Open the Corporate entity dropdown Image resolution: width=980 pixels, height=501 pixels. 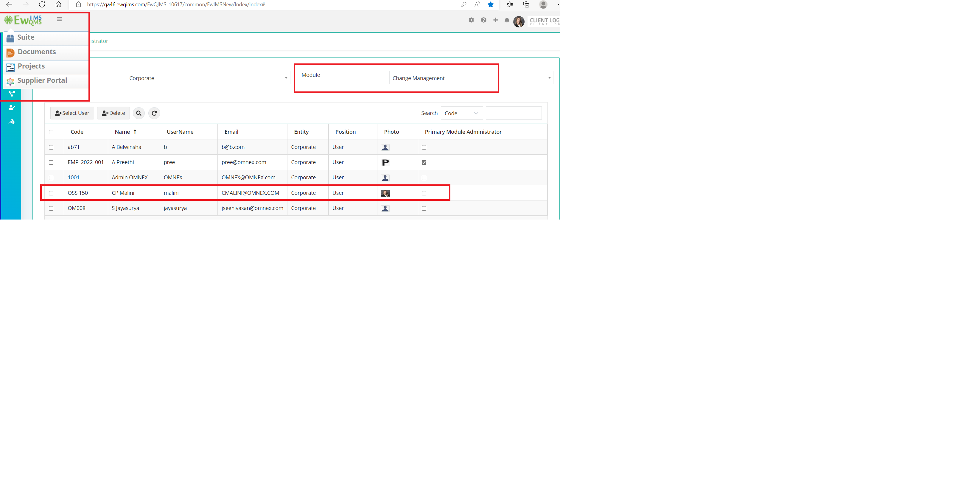tap(208, 78)
